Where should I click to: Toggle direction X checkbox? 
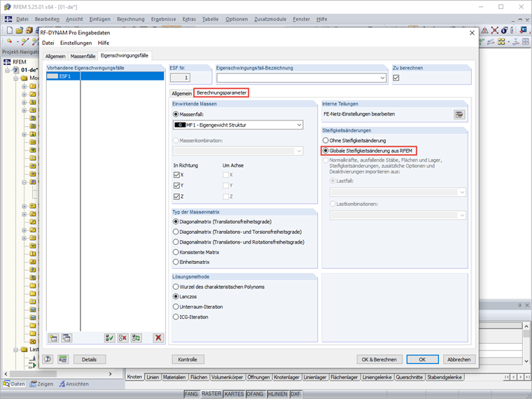click(176, 175)
